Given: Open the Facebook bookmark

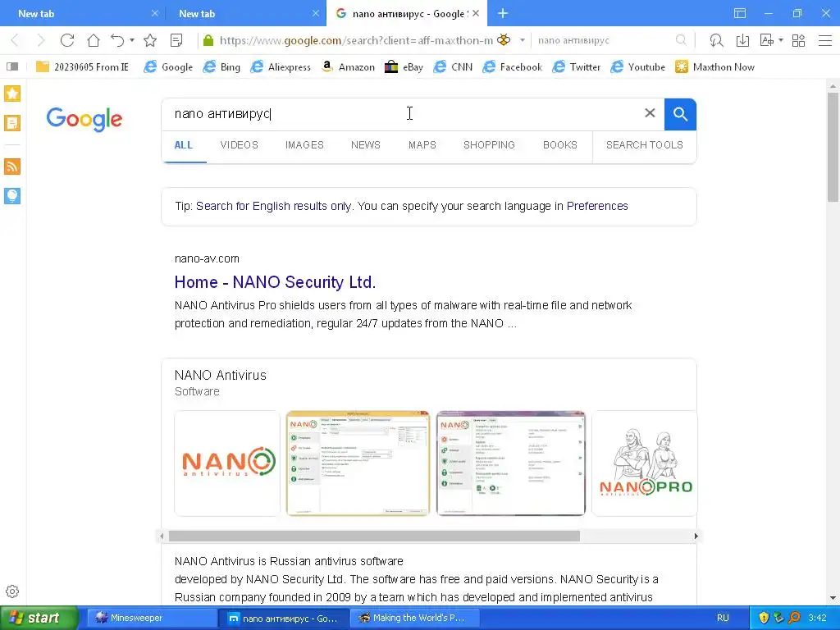Looking at the screenshot, I should [x=512, y=67].
